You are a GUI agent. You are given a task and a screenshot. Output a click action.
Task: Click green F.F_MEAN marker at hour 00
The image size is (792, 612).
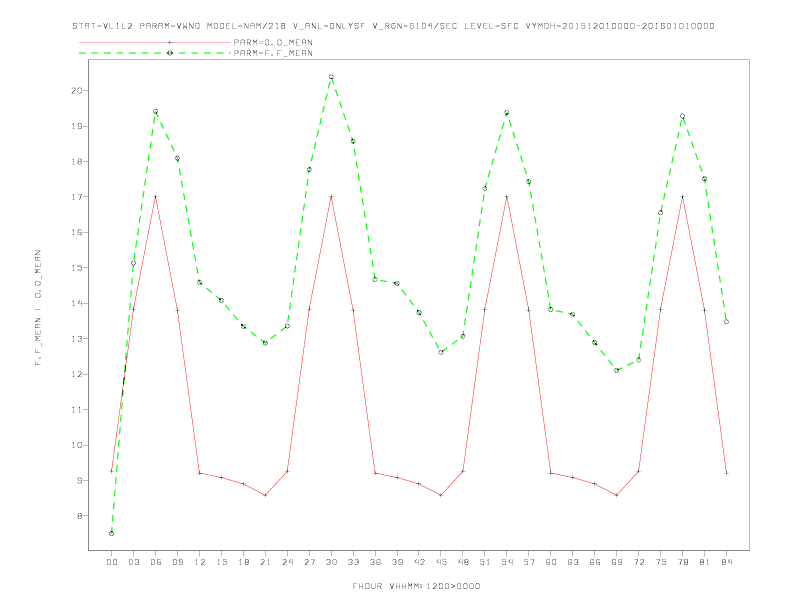(x=112, y=533)
